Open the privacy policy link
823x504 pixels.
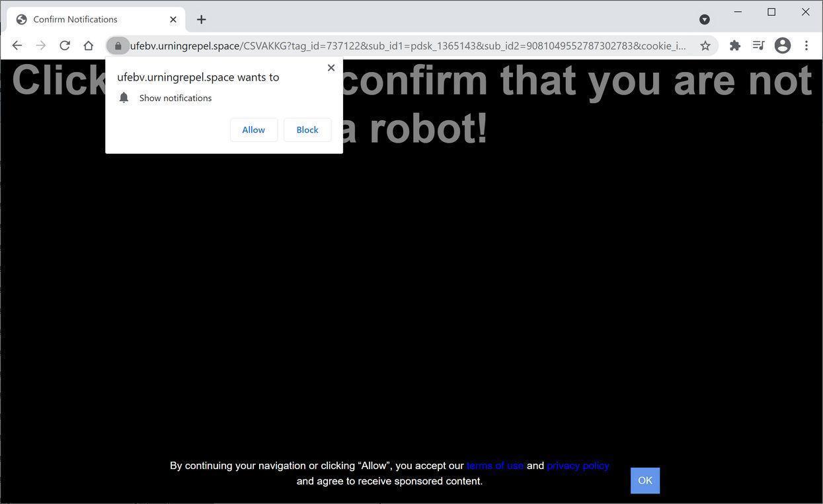coord(577,465)
